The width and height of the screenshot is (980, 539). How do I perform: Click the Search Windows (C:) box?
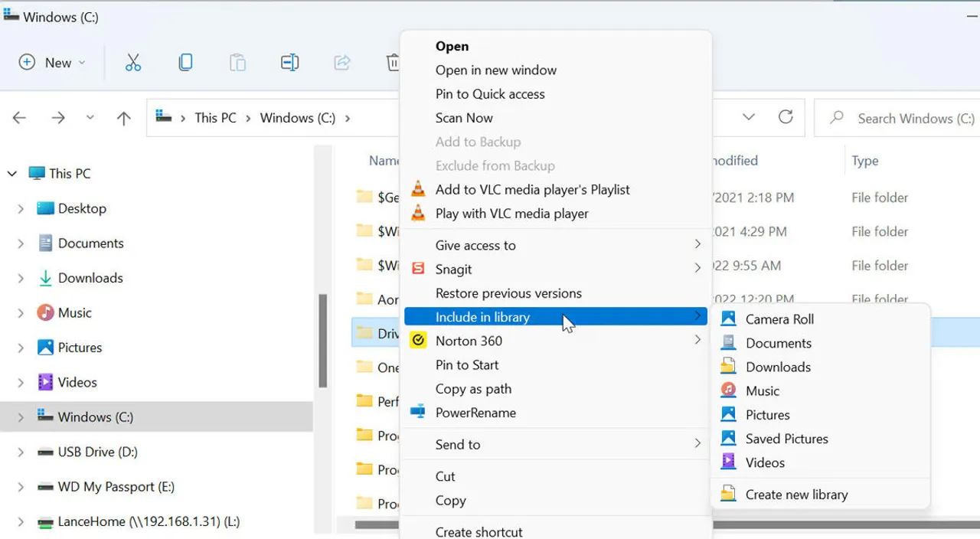coord(903,118)
